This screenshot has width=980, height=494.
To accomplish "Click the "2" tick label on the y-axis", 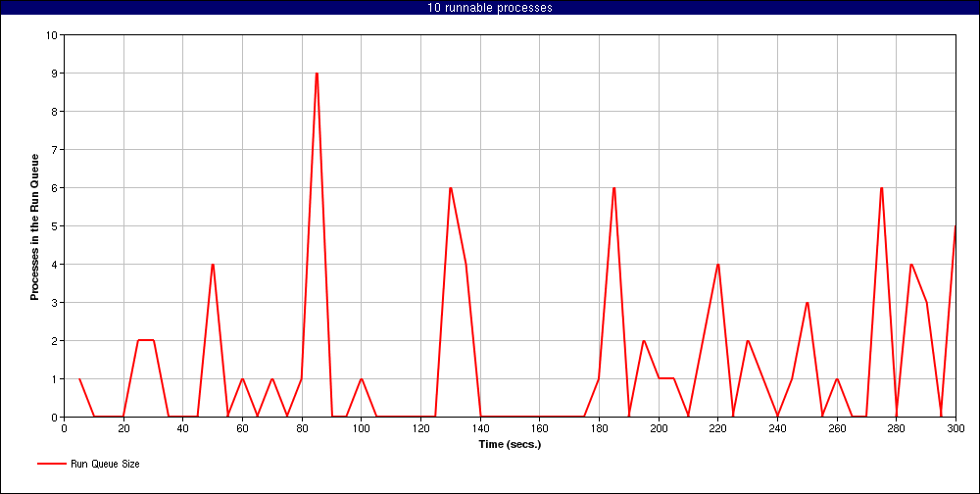I will click(x=55, y=341).
